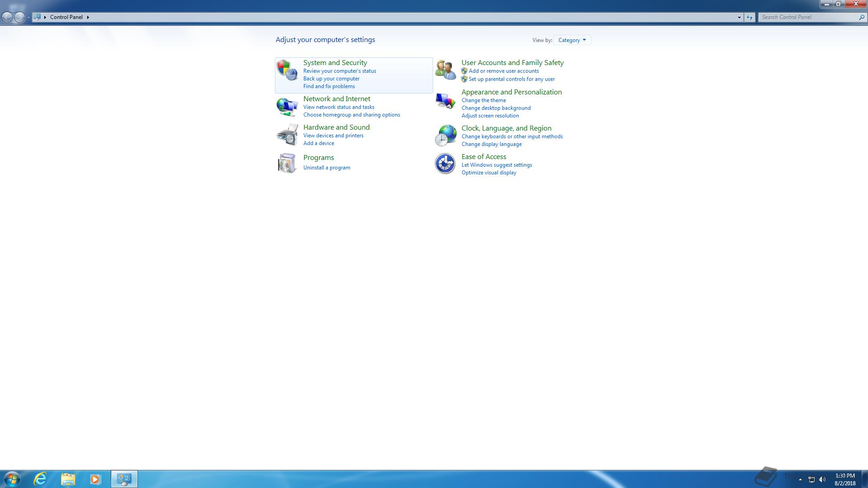Click the Appearance and Personalization monitor icon
Viewport: 868px width, 488px height.
tap(445, 100)
